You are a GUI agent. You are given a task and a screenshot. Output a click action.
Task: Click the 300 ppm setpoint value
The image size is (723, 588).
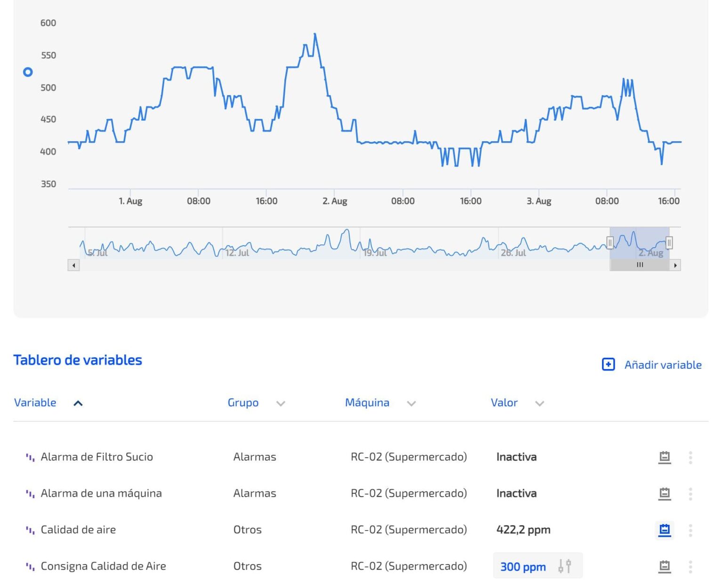(522, 567)
